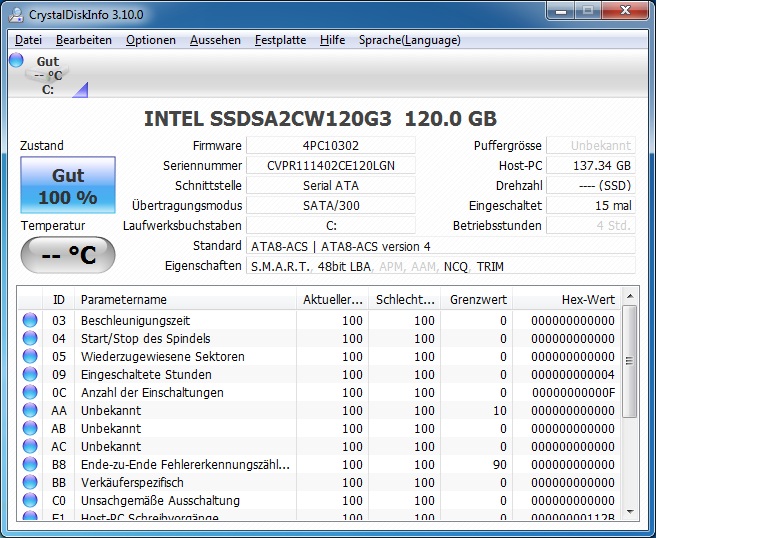The height and width of the screenshot is (538, 768).
Task: Click status orb for Unsachgemäße Ausschaltung
Action: pos(30,500)
